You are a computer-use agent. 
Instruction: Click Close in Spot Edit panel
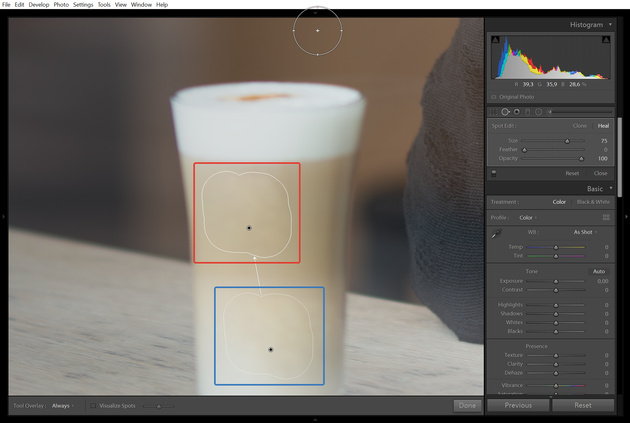pos(600,174)
